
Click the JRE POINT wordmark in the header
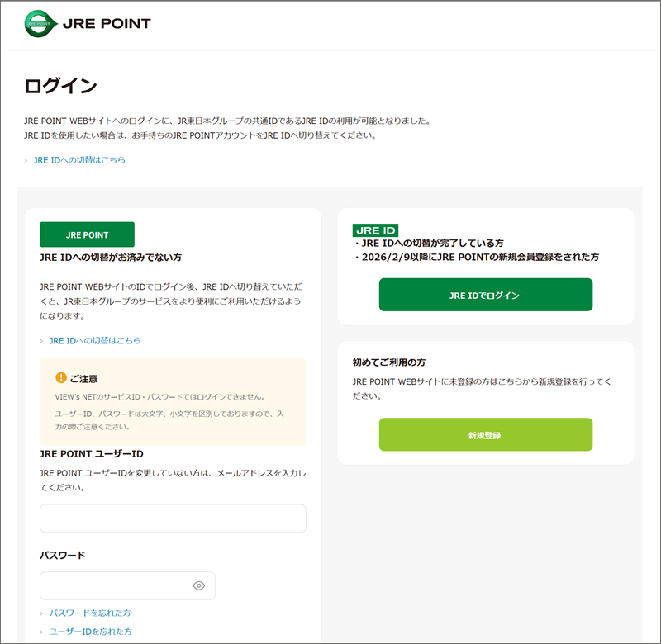[107, 24]
